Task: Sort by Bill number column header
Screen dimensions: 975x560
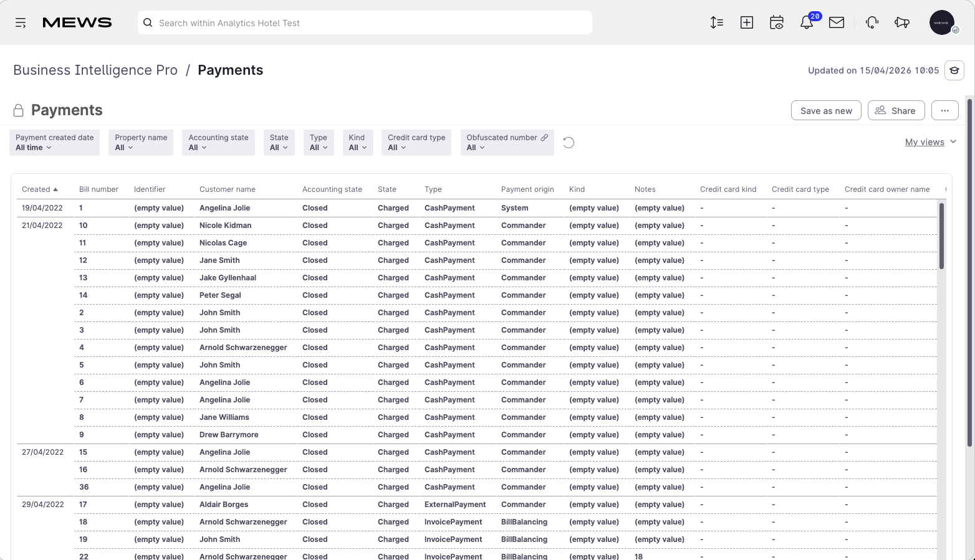Action: point(98,189)
